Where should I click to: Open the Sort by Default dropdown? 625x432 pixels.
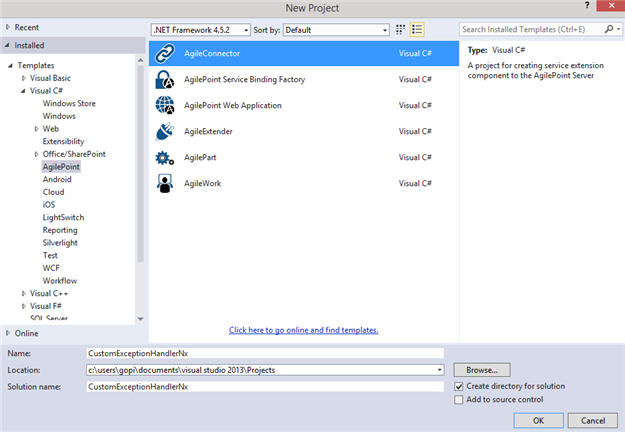(x=336, y=30)
